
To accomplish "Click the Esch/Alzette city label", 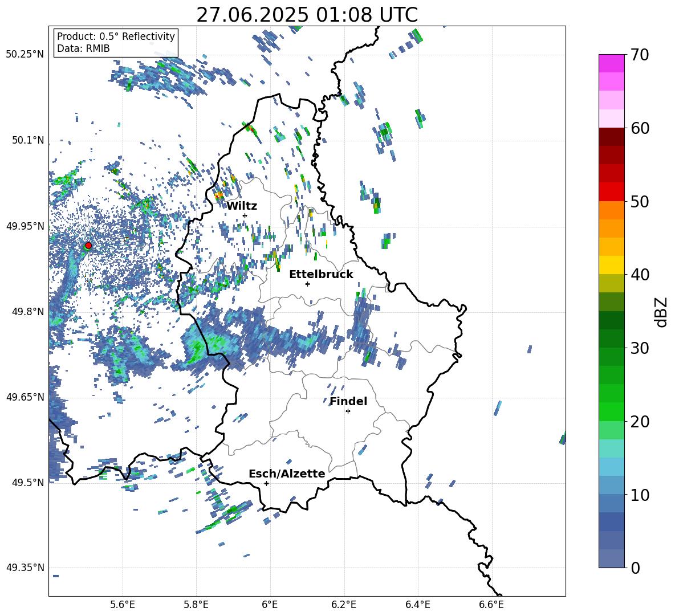I will coord(287,474).
